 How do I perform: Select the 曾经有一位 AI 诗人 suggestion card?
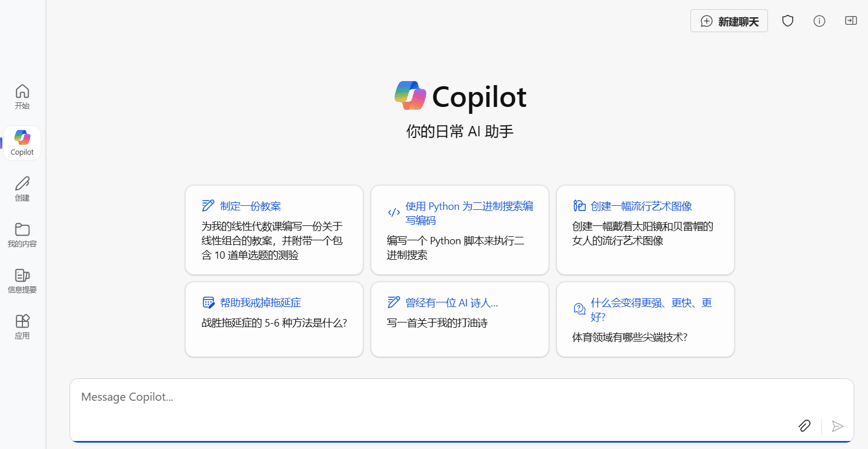pos(460,319)
